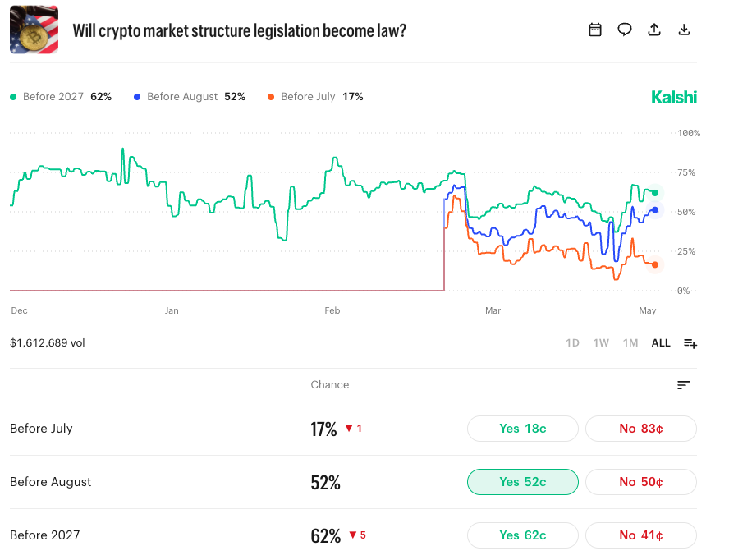Click the blue end marker on chart
This screenshot has height=560, width=729.
[655, 210]
